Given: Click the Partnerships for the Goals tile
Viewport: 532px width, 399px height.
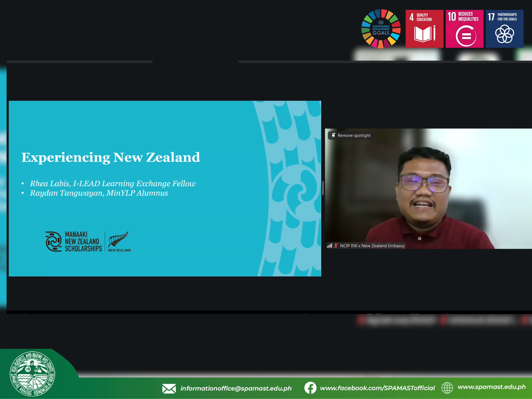Looking at the screenshot, I should coord(504,29).
